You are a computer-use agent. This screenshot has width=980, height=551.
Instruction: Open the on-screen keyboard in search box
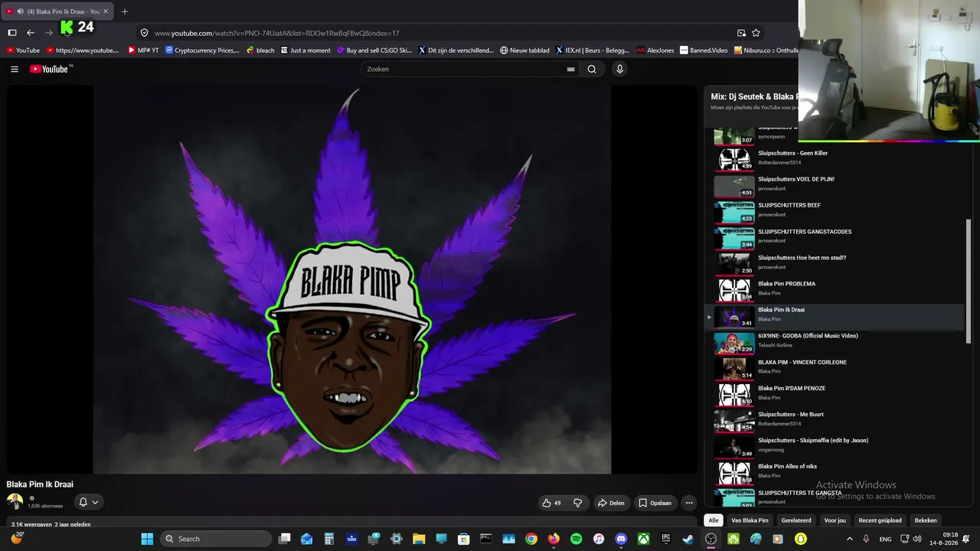[x=570, y=69]
